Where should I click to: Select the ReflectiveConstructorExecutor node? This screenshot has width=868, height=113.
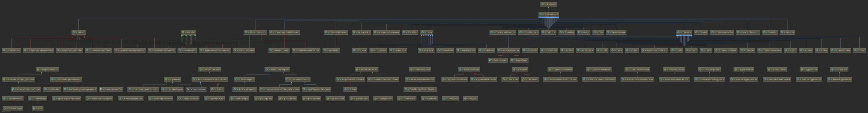point(560,80)
